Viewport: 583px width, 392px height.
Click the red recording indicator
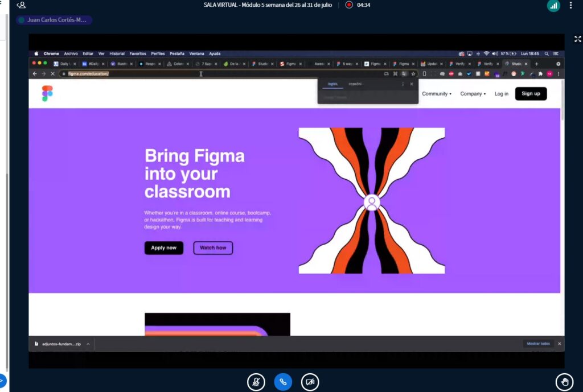(x=349, y=5)
